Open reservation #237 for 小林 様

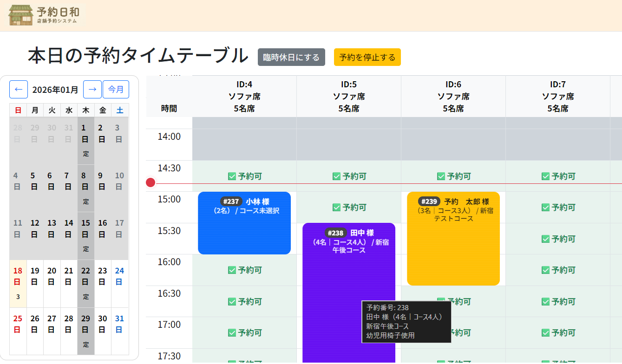pos(244,223)
